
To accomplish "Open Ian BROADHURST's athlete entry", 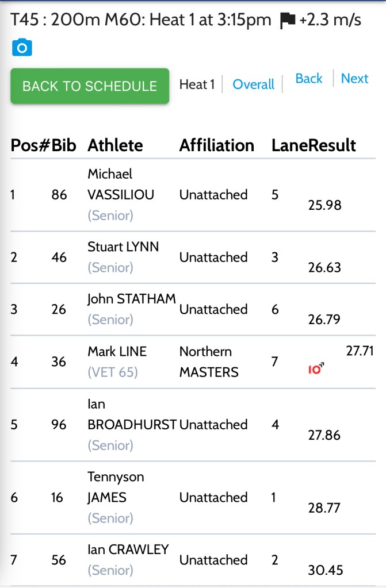I will coord(131,425).
